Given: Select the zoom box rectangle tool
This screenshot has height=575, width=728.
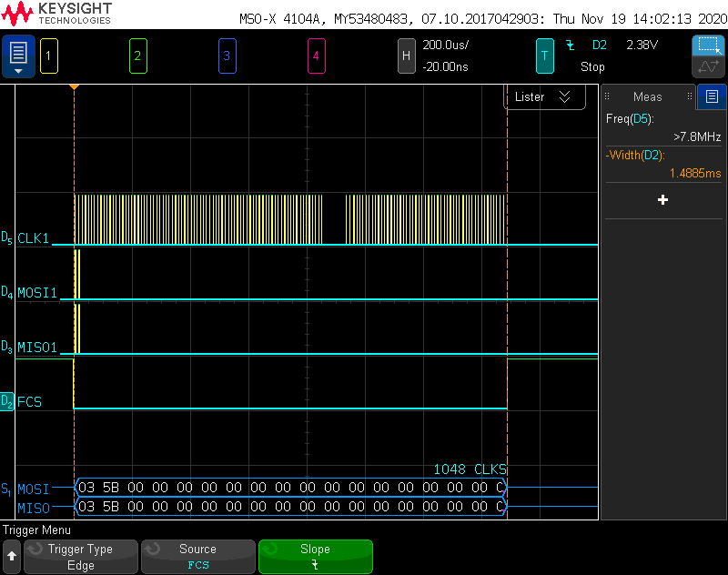Looking at the screenshot, I should tap(708, 45).
